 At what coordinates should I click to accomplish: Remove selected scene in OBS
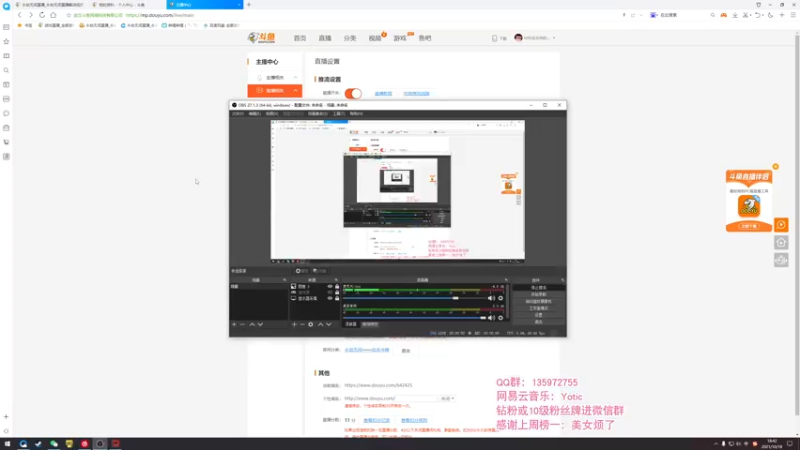pos(242,324)
